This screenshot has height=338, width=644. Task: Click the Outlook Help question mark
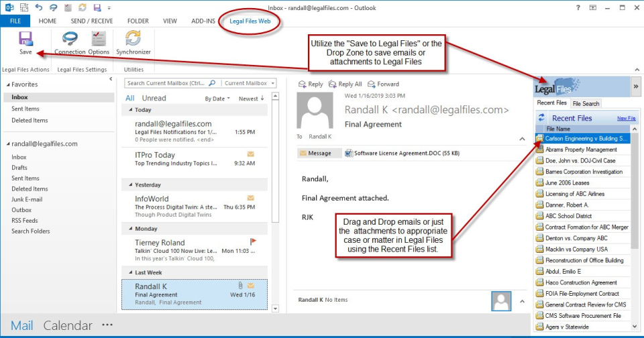pyautogui.click(x=578, y=7)
